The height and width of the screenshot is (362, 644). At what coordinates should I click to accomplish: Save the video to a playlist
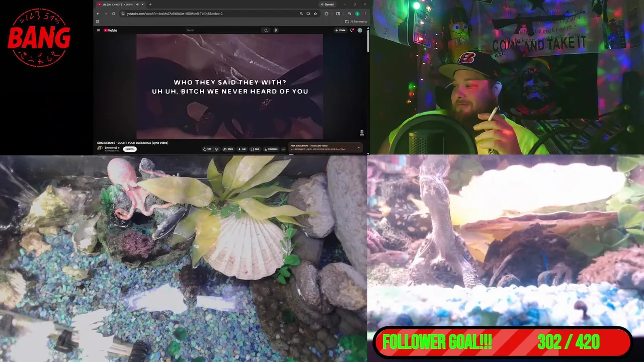tap(255, 149)
